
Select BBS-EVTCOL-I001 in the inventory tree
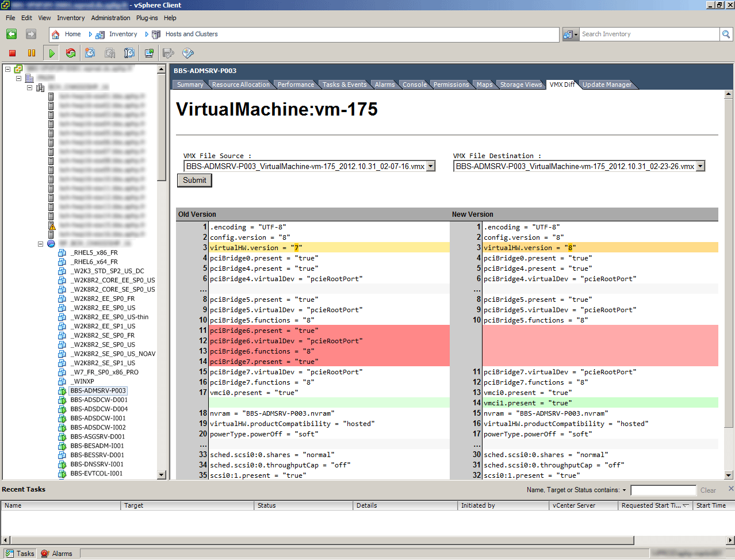click(97, 474)
